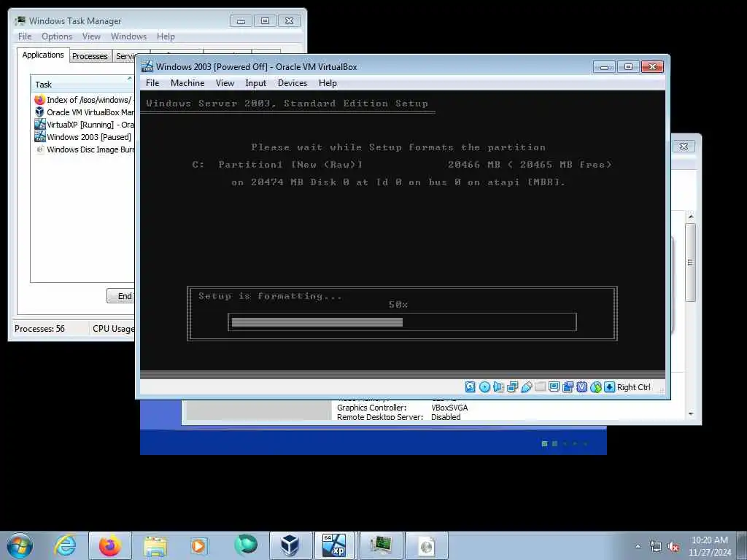
Task: Click the VirtualBox VM title bar icon
Action: [147, 66]
